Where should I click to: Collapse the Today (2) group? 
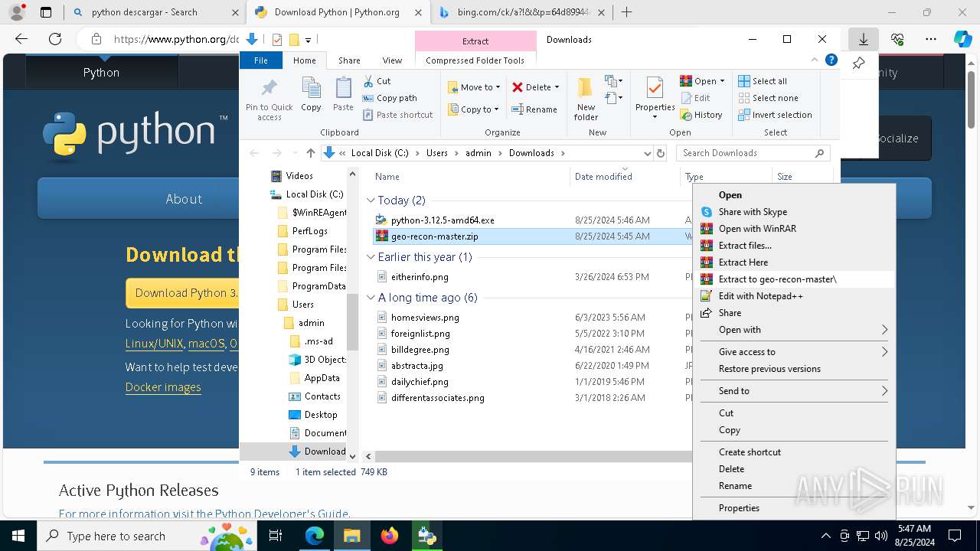tap(371, 201)
